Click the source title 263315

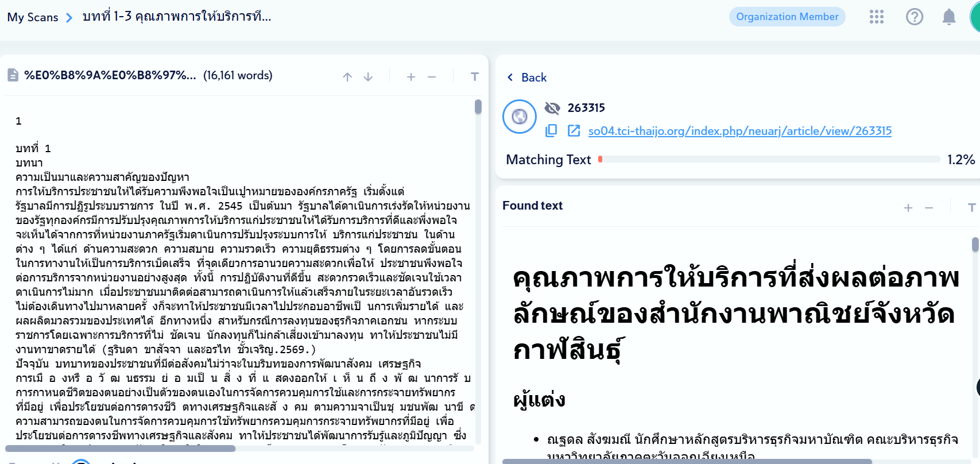pyautogui.click(x=586, y=108)
